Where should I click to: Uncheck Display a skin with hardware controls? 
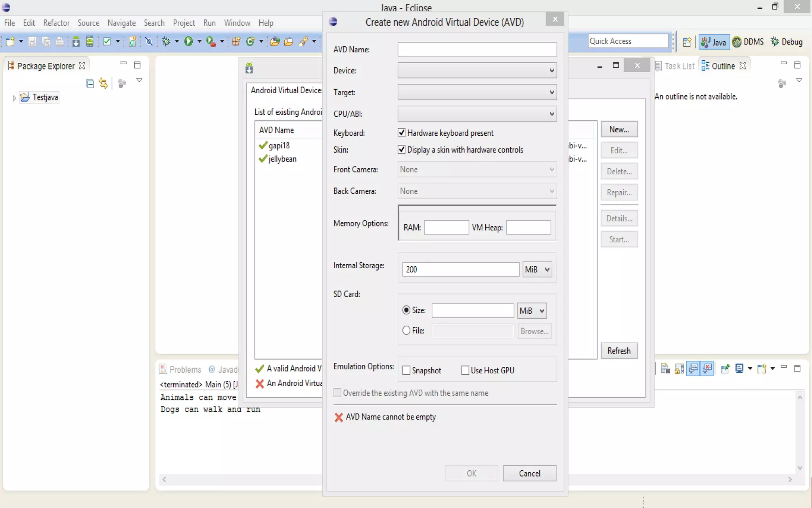(x=402, y=150)
